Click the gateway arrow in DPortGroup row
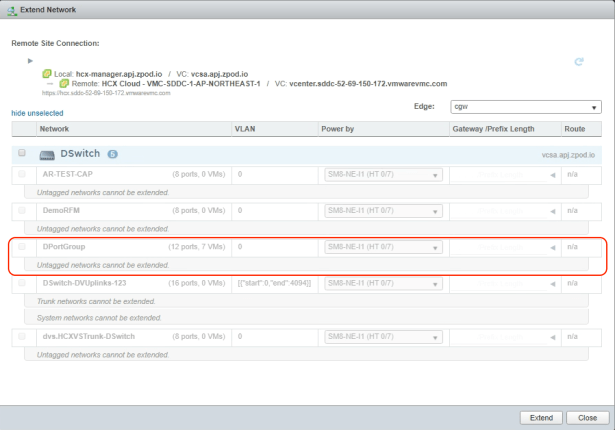615x430 pixels. (551, 245)
